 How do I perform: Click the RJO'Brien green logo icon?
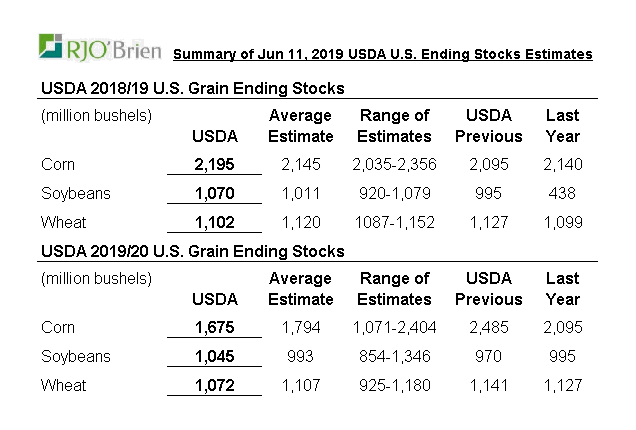(51, 46)
